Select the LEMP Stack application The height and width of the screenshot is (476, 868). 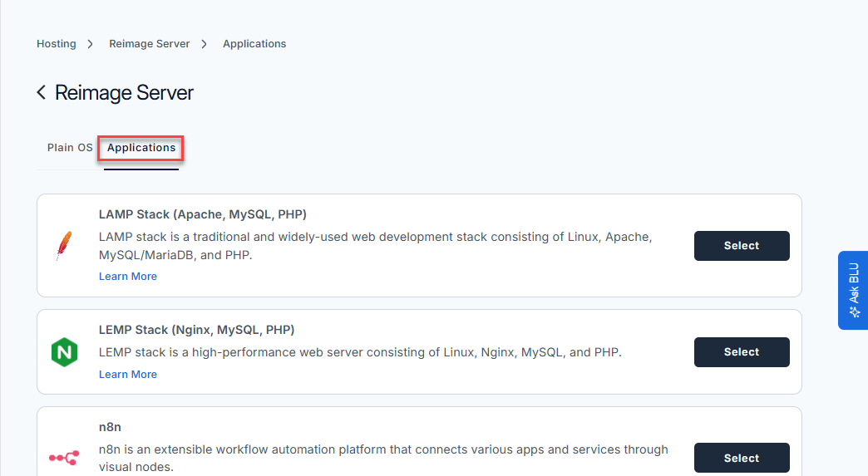coord(742,352)
